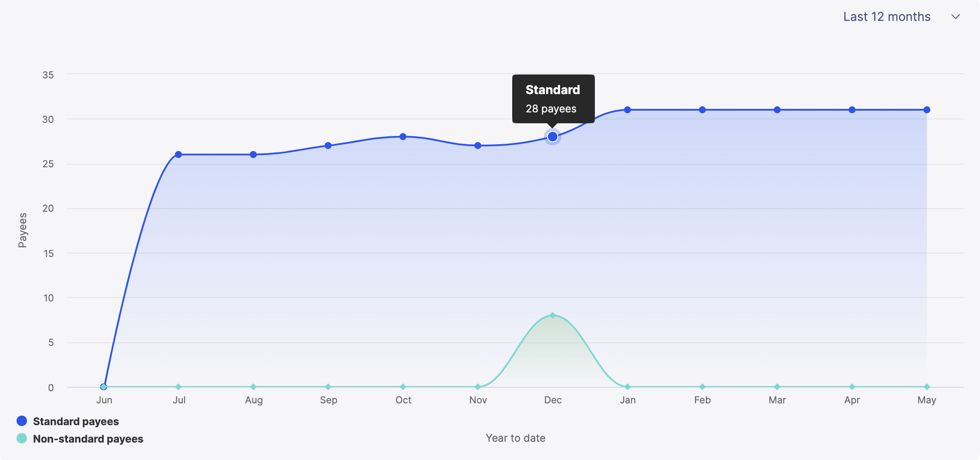Select the highlighted December standard payees point

(x=553, y=137)
